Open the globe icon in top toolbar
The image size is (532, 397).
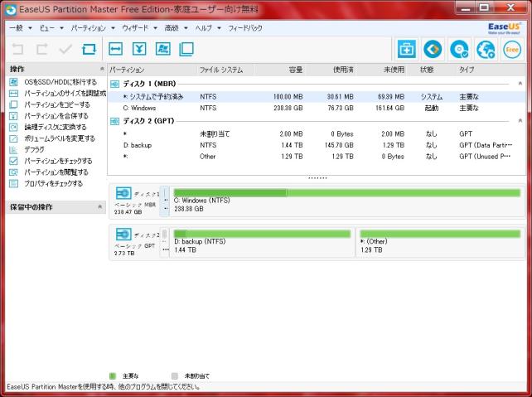(486, 50)
